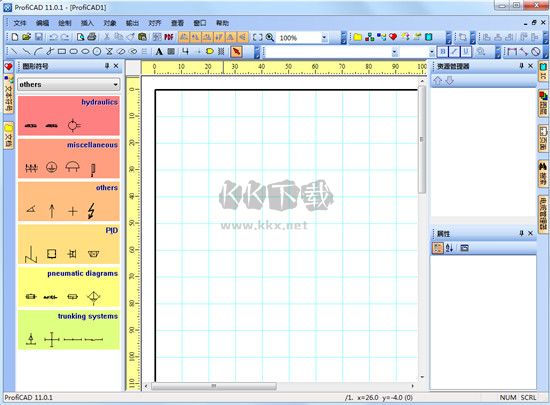550x405 pixels.
Task: Open favorites with the red heart toolbar icon
Action: (x=393, y=37)
